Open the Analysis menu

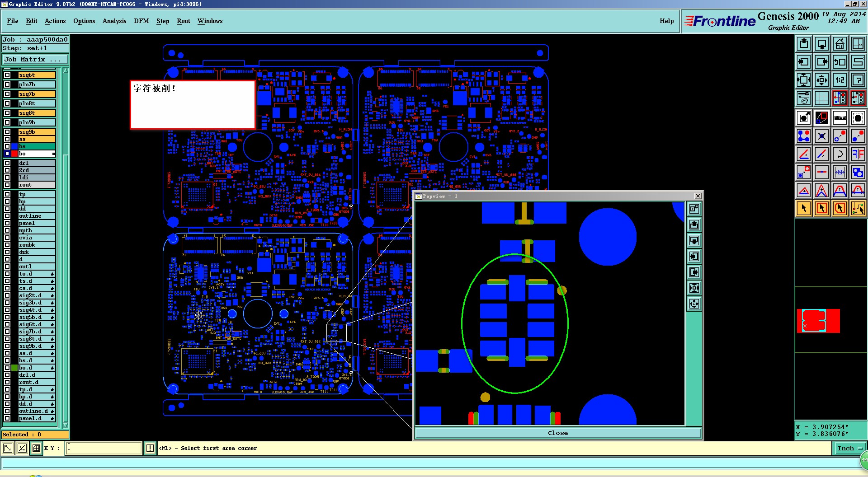114,21
